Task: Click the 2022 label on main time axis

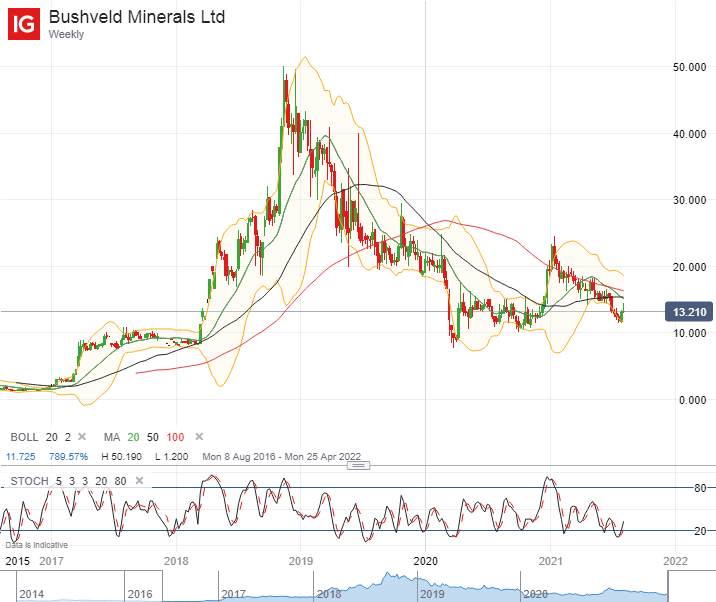Action: [x=675, y=561]
